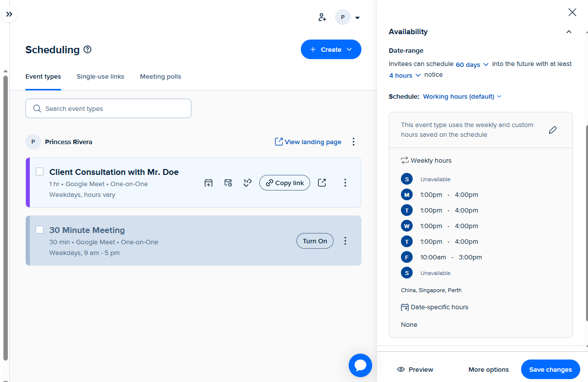Image resolution: width=588 pixels, height=382 pixels.
Task: Click the calendar-plus book meeting icon on Client Consultation
Action: pyautogui.click(x=209, y=183)
